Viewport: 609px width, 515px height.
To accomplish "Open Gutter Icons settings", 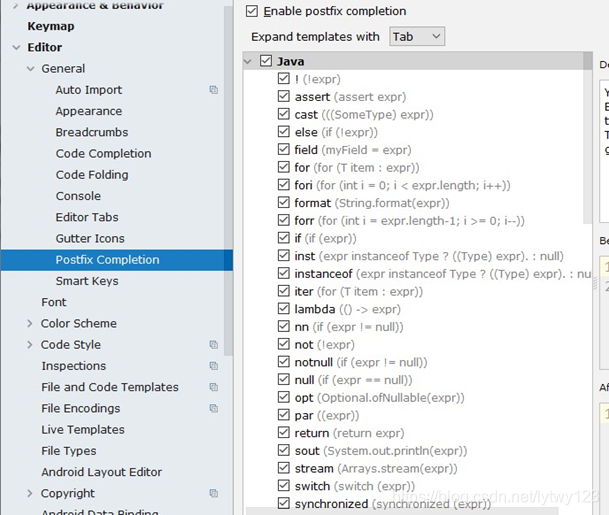I will pos(90,238).
